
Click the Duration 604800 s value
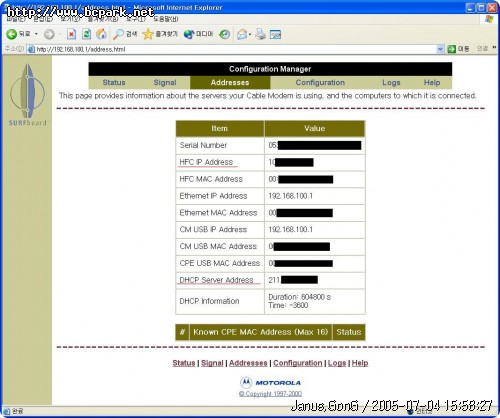coord(300,297)
